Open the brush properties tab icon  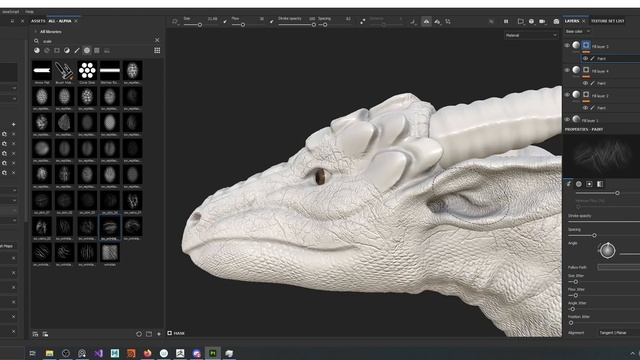click(569, 184)
